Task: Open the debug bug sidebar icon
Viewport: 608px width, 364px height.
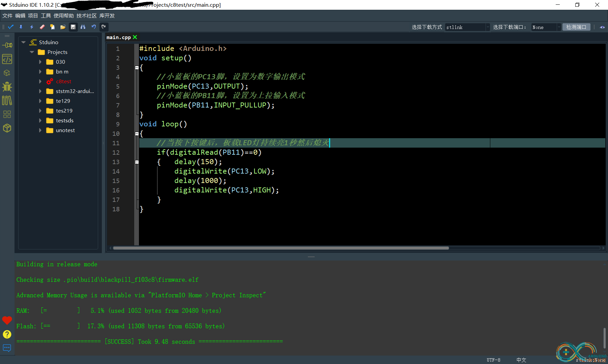Action: tap(7, 87)
